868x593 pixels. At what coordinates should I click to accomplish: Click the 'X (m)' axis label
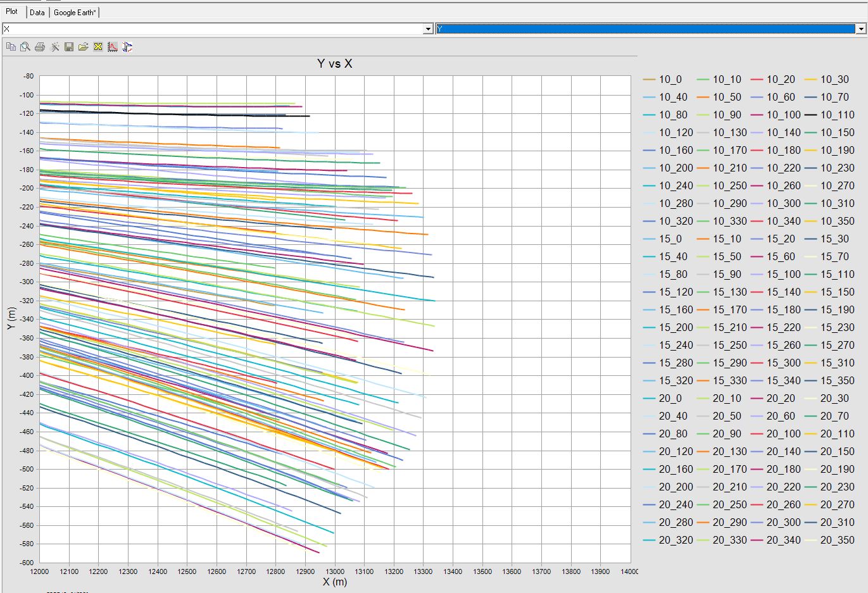pyautogui.click(x=334, y=582)
